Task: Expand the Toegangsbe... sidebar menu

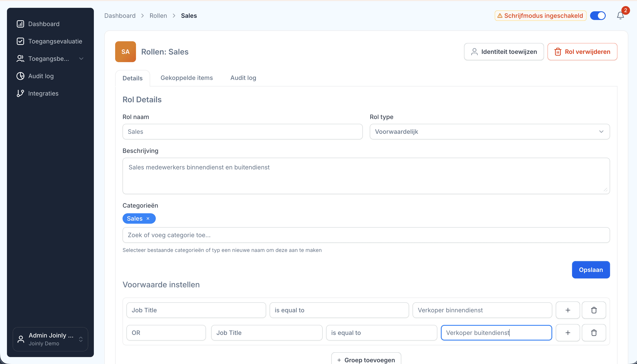Action: tap(50, 58)
